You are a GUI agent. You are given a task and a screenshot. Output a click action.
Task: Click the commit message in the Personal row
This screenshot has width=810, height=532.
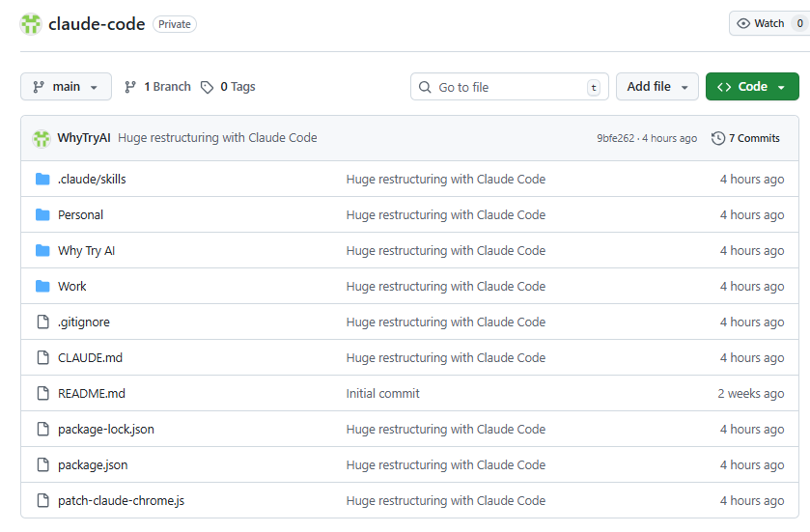[x=446, y=215]
